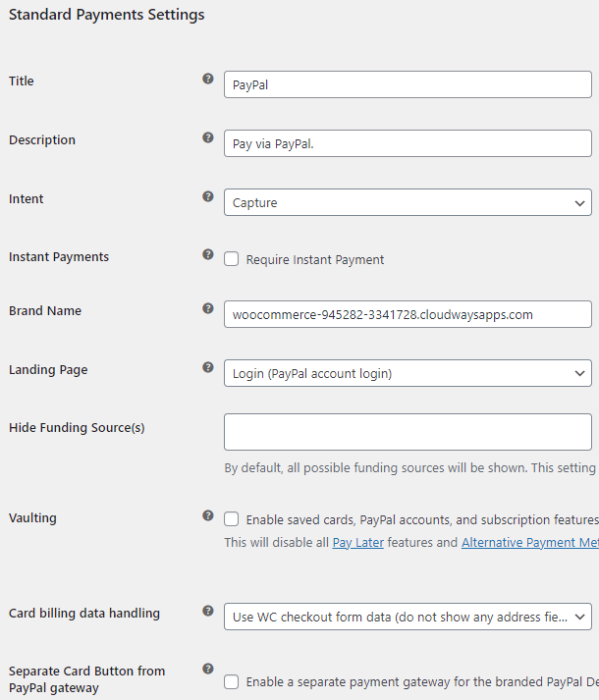The image size is (599, 700).
Task: Click the Intent help tooltip icon
Action: [208, 196]
